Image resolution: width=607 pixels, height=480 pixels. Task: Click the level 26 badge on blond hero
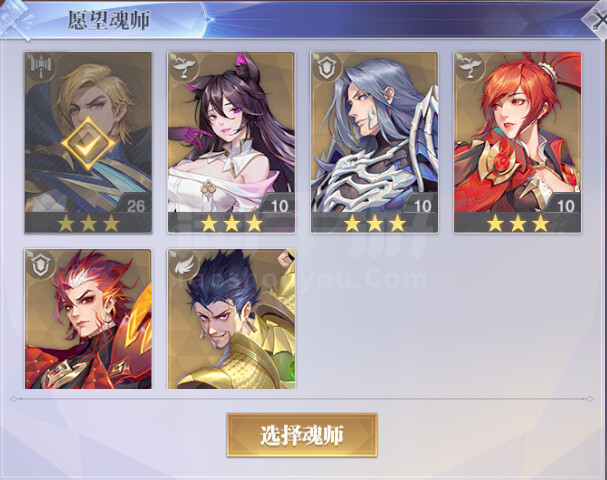[136, 206]
